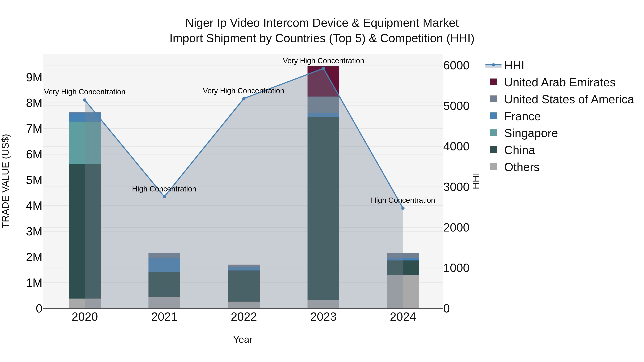
Task: Click the 2022 HHI data point
Action: coord(244,99)
